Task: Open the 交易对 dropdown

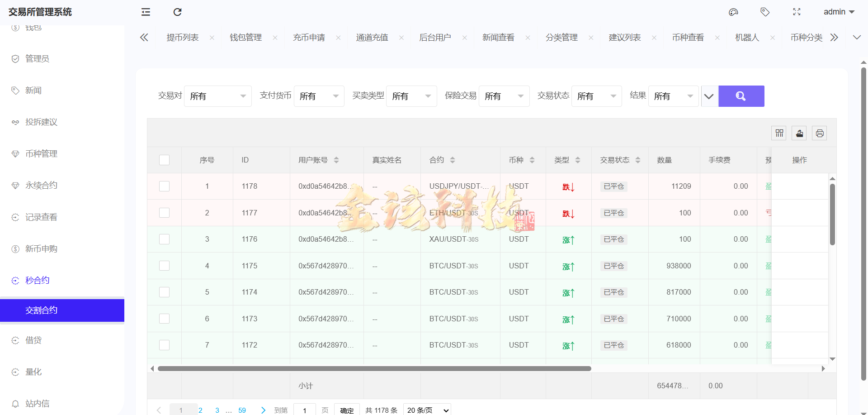Action: click(x=217, y=96)
